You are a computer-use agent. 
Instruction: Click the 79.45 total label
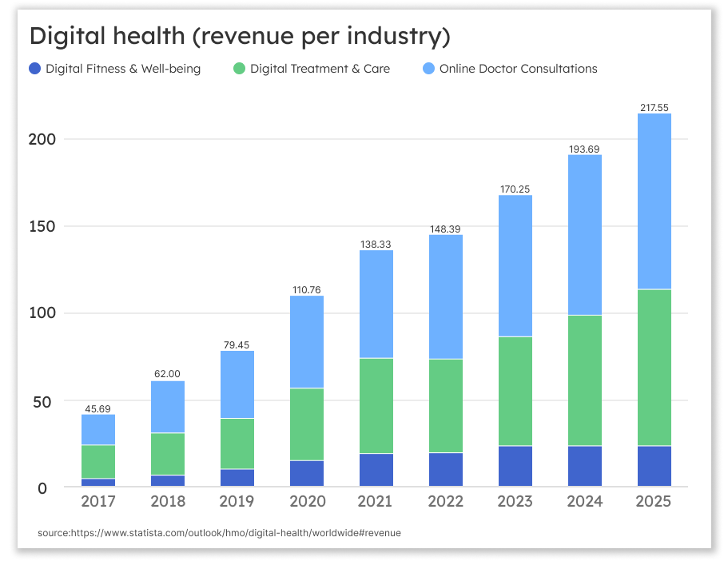(237, 345)
